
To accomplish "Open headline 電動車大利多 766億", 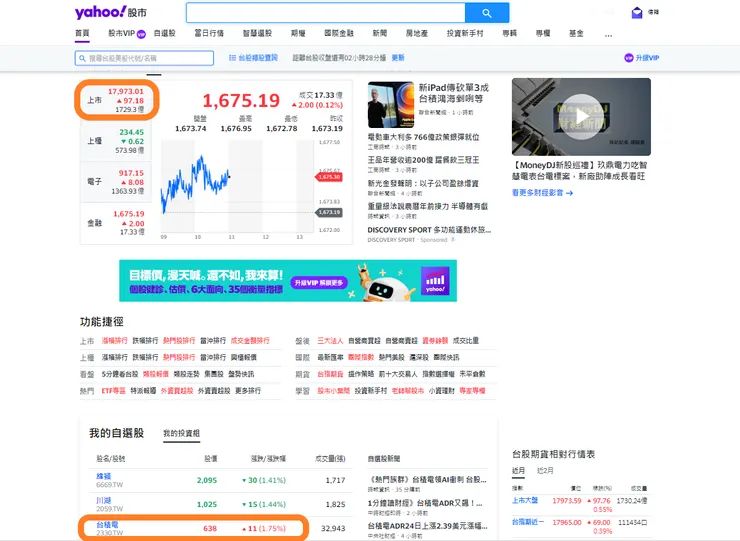I will pyautogui.click(x=423, y=137).
